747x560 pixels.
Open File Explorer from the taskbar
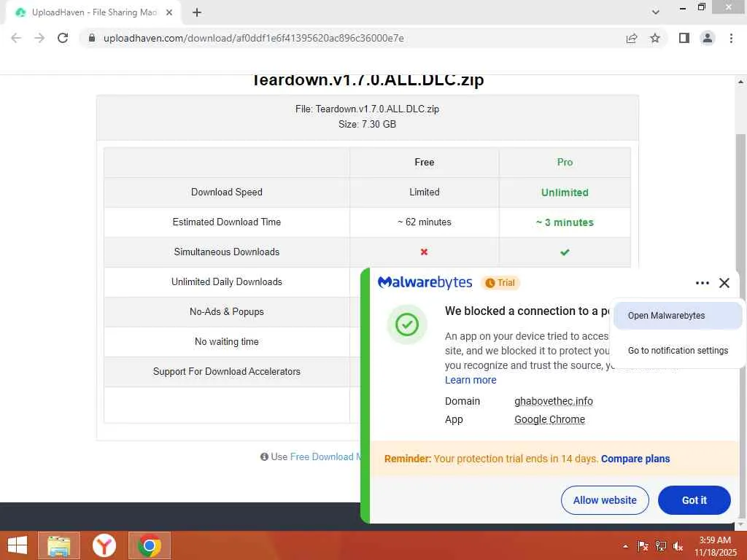tap(59, 545)
